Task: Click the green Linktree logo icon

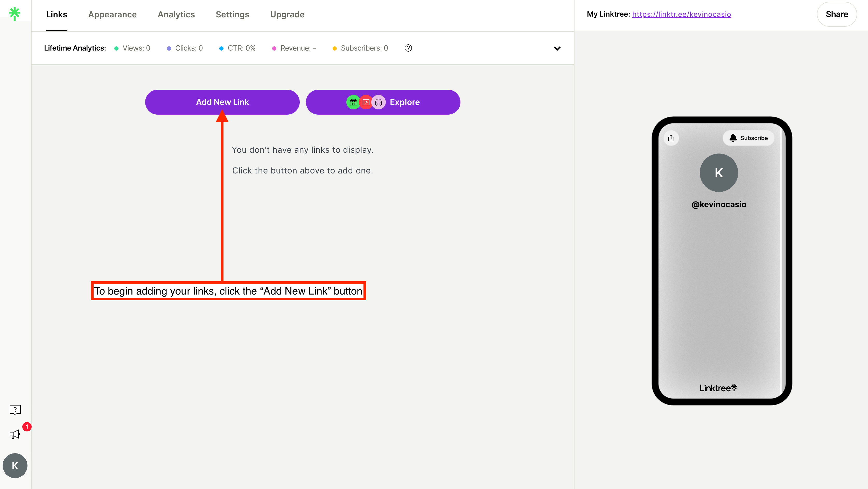Action: pos(15,13)
